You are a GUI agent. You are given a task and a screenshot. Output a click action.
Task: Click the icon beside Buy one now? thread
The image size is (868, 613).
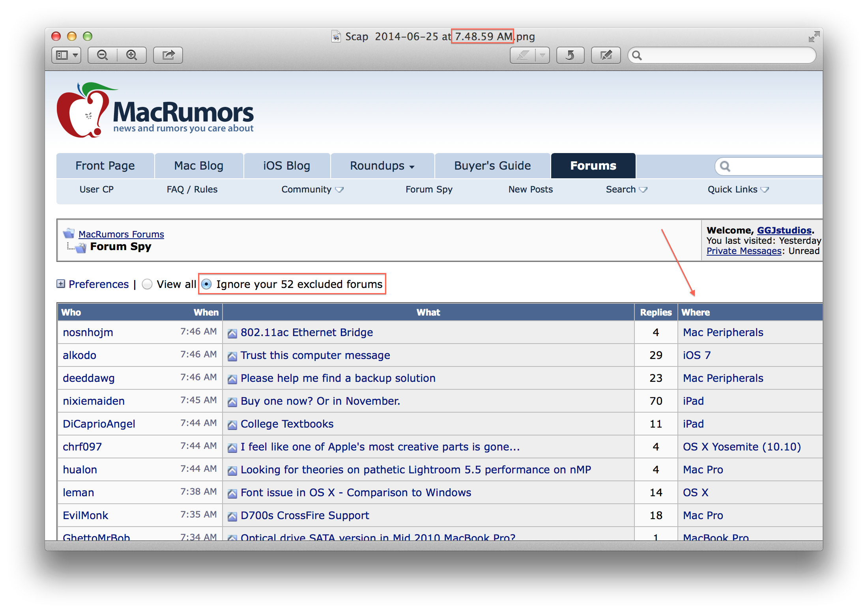tap(232, 402)
